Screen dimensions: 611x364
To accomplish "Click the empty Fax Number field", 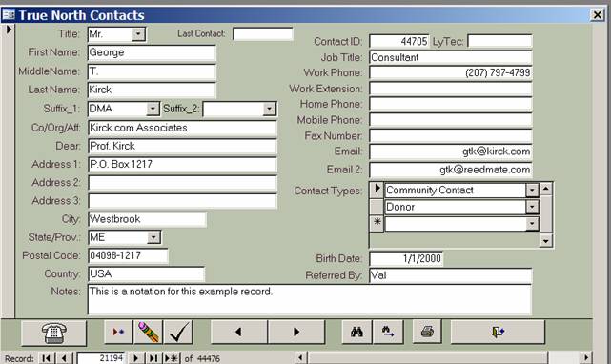I will (451, 136).
